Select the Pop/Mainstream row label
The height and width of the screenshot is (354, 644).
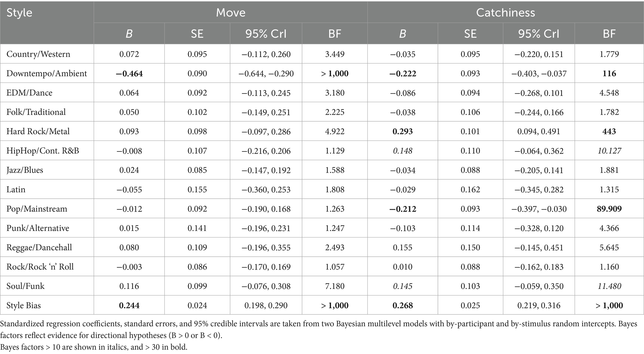37,209
